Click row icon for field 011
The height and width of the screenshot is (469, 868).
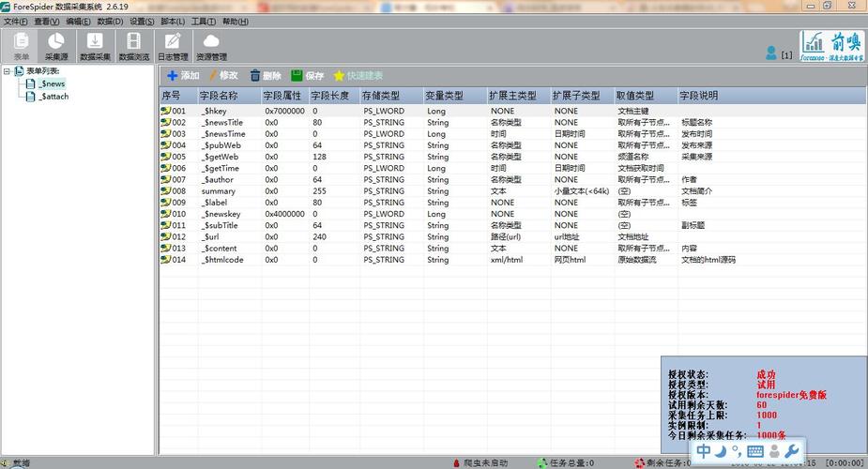165,225
